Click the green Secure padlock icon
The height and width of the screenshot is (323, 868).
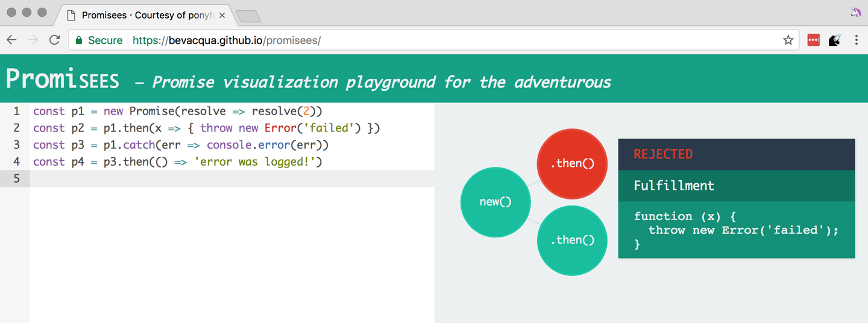(78, 40)
